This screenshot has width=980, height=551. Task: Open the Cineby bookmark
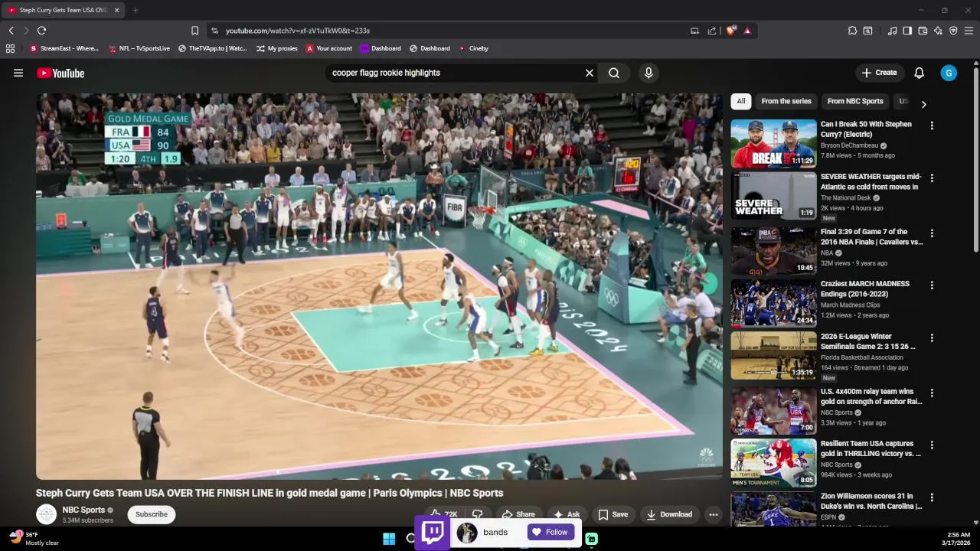click(x=473, y=48)
